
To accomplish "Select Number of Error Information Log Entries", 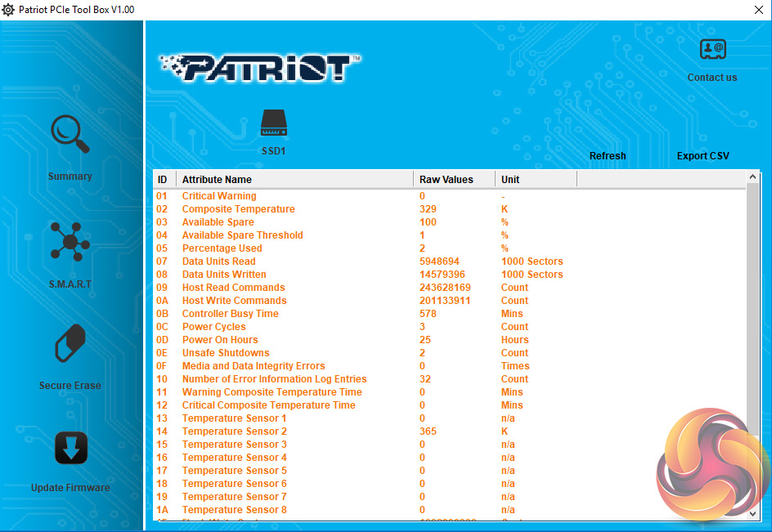I will pos(450,379).
